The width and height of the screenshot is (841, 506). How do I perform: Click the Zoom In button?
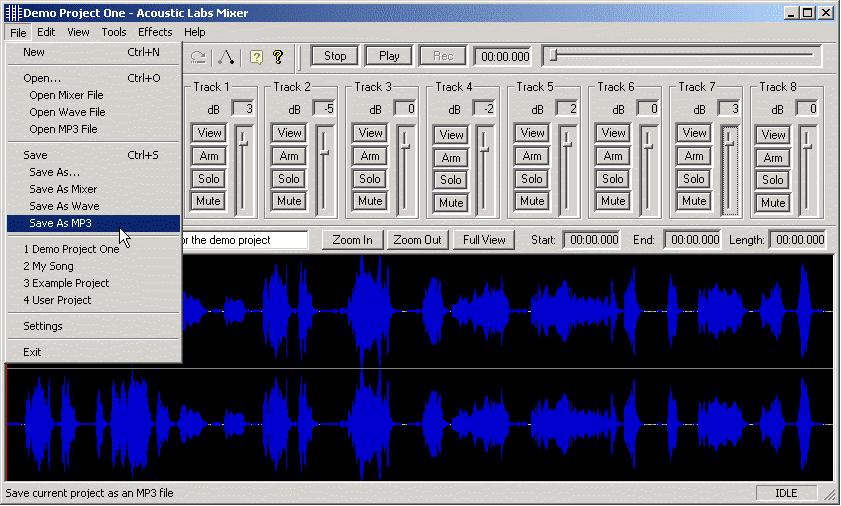[352, 240]
